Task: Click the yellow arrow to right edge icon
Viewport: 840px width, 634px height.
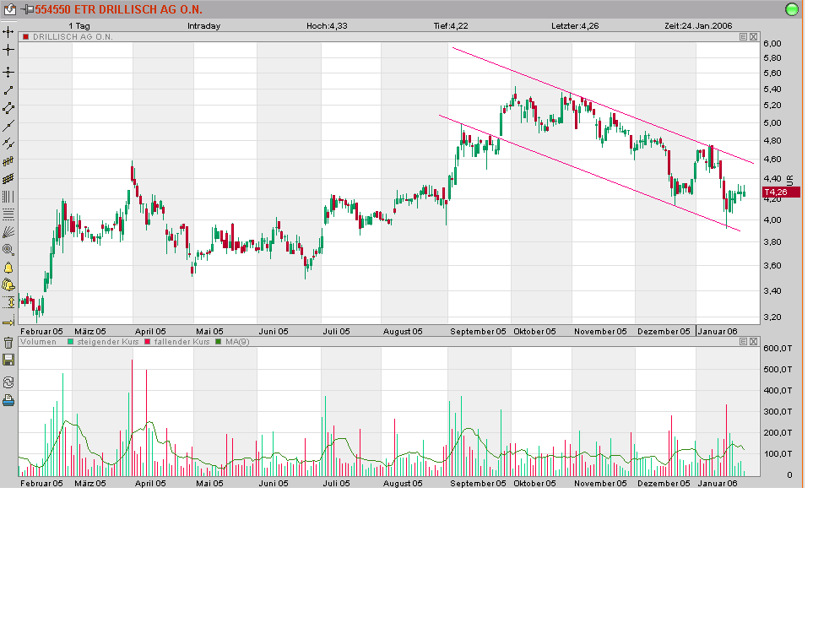Action: point(8,321)
